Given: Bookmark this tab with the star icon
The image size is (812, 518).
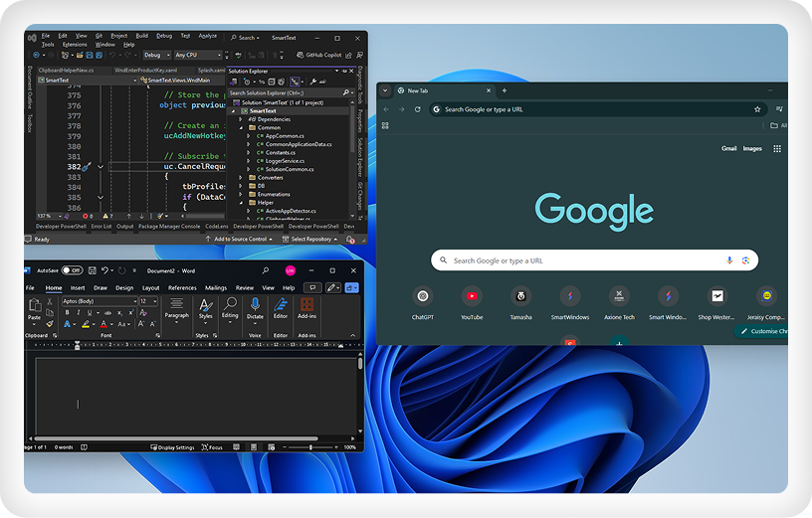Looking at the screenshot, I should tap(757, 109).
